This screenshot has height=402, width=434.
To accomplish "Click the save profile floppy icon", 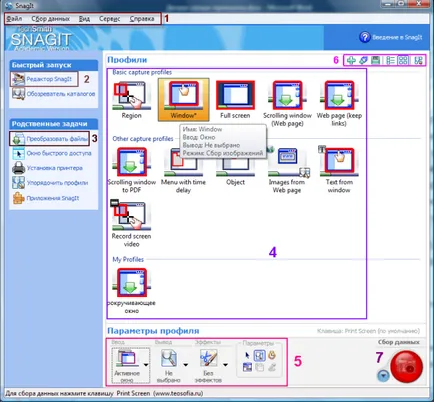I will point(375,60).
